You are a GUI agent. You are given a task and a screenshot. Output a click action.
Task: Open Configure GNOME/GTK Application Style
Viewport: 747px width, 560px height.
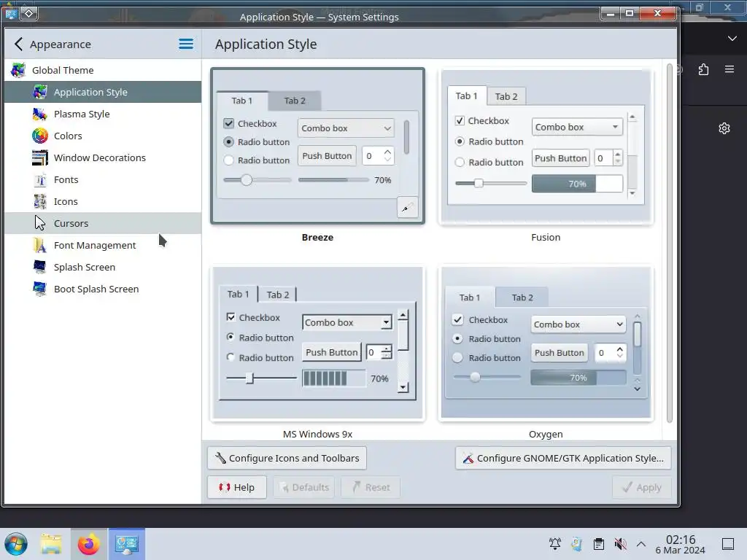[563, 458]
